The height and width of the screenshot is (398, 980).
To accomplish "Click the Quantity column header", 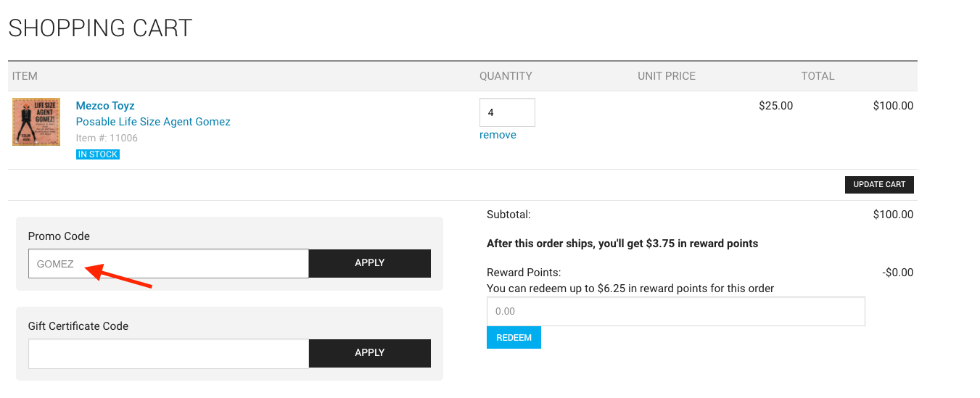I will (x=506, y=76).
